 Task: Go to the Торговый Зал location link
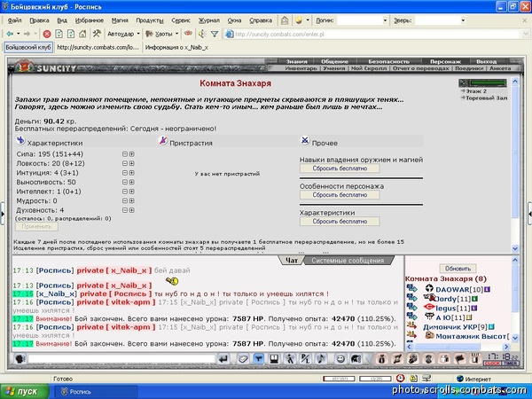(486, 98)
